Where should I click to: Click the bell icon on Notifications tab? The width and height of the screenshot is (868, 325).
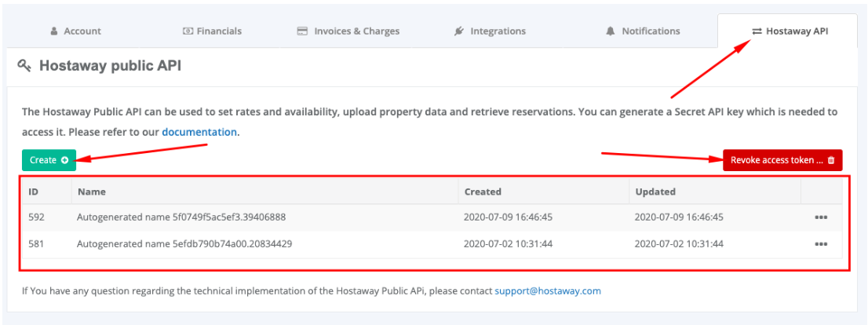610,31
